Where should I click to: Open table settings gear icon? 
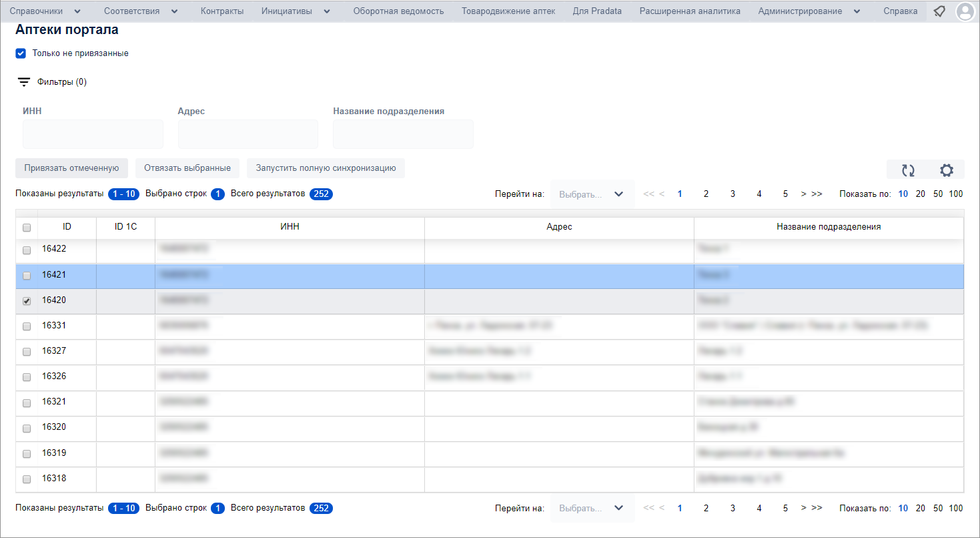click(947, 170)
